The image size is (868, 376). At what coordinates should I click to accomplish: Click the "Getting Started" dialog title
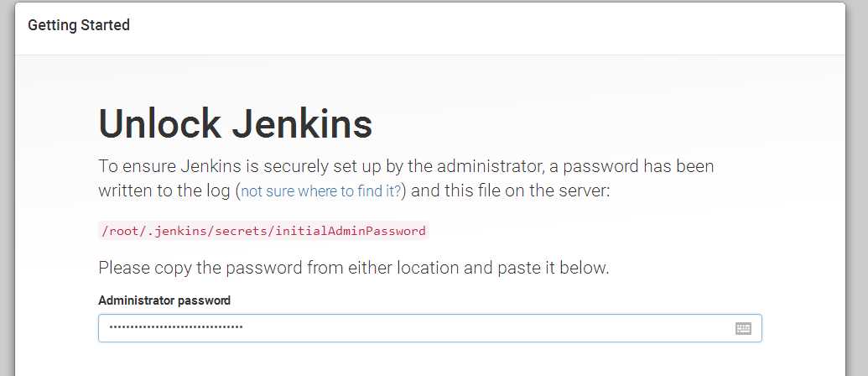pyautogui.click(x=79, y=25)
